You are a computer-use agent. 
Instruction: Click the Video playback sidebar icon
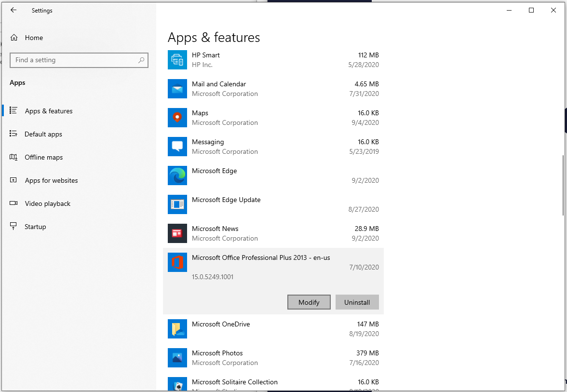(x=13, y=203)
